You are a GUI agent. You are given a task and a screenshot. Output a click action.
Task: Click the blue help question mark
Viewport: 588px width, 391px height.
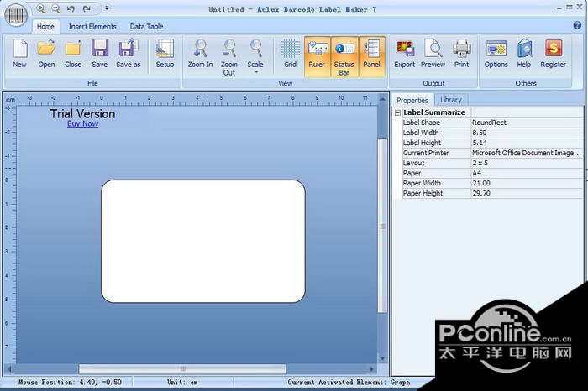click(577, 25)
